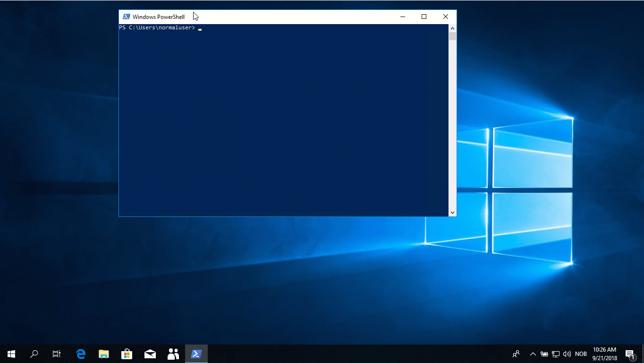The width and height of the screenshot is (644, 363).
Task: Open Task View from the taskbar
Action: (x=57, y=354)
